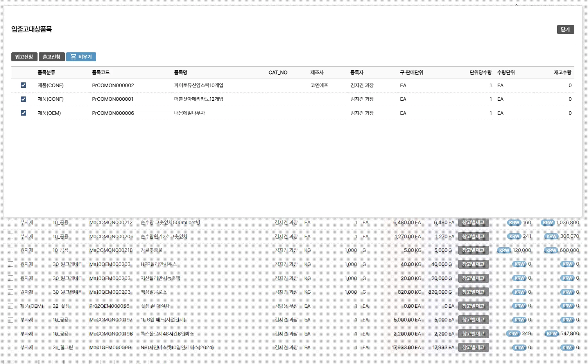Close the dialog with 닫기 button
Screen dimensions: 588x364
(565, 30)
